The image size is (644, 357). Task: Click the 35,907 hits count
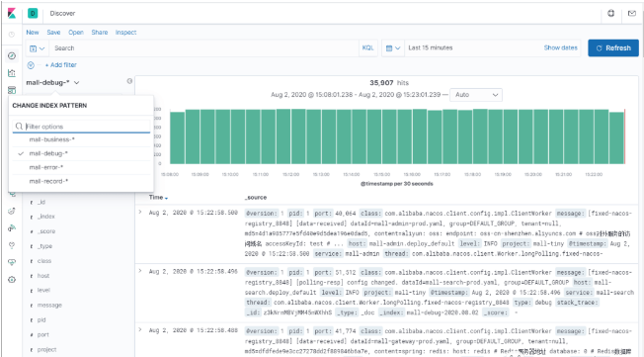pyautogui.click(x=389, y=83)
